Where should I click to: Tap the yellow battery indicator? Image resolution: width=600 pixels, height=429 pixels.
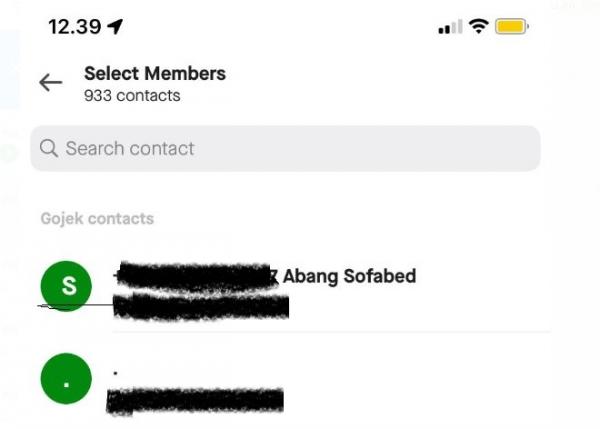(x=512, y=27)
